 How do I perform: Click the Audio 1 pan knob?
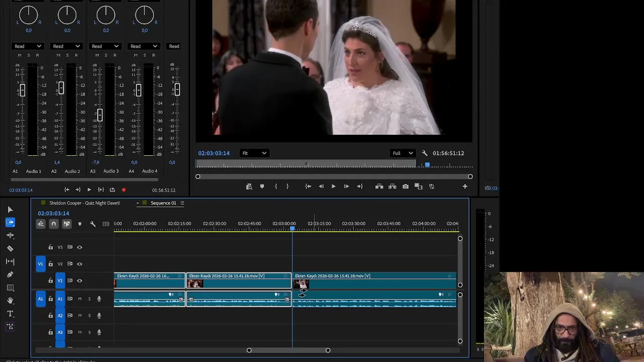(x=28, y=15)
